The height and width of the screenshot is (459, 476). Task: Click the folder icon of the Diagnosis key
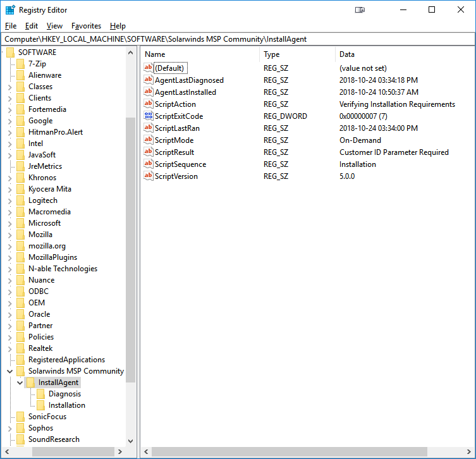tap(40, 394)
